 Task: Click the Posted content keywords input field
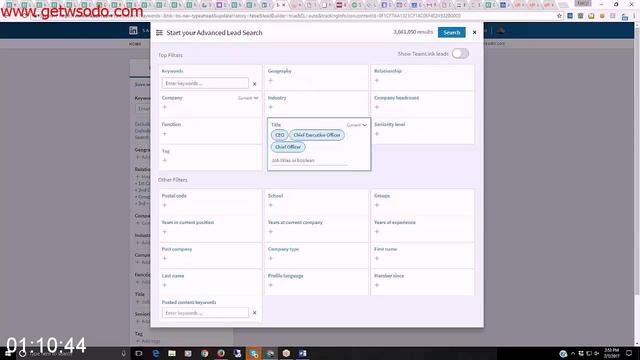205,313
